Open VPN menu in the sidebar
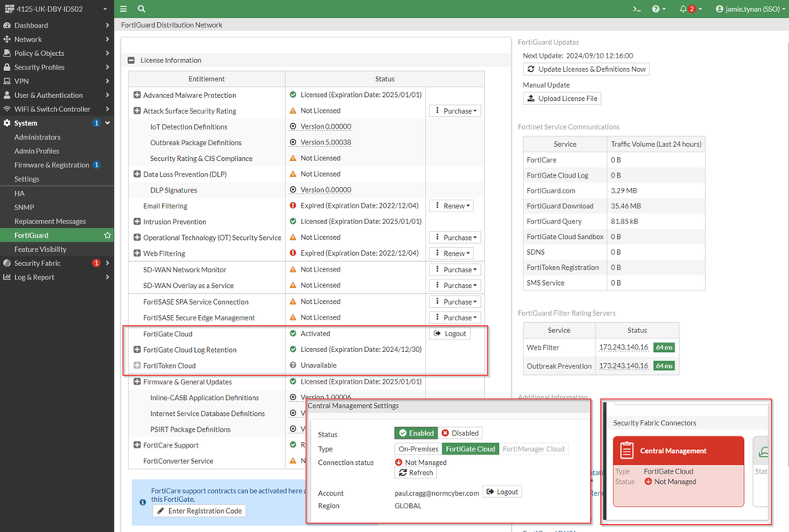The width and height of the screenshot is (789, 532). [56, 81]
